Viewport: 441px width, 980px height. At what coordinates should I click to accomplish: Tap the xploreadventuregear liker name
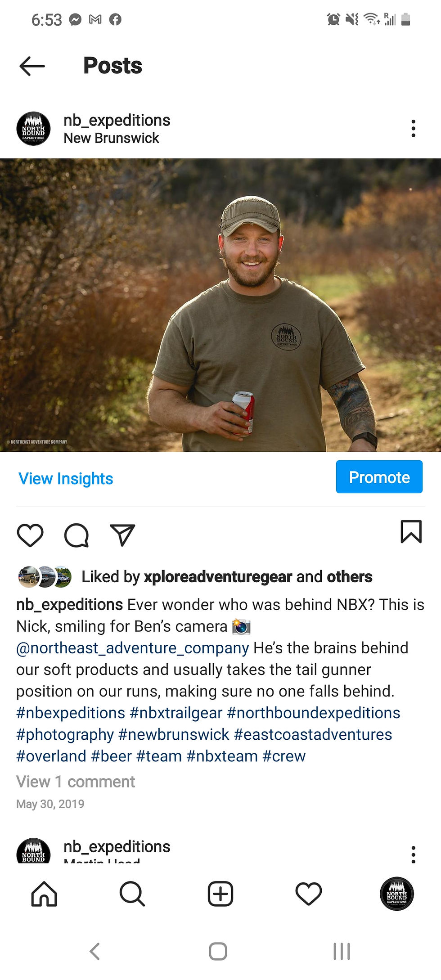(x=218, y=577)
